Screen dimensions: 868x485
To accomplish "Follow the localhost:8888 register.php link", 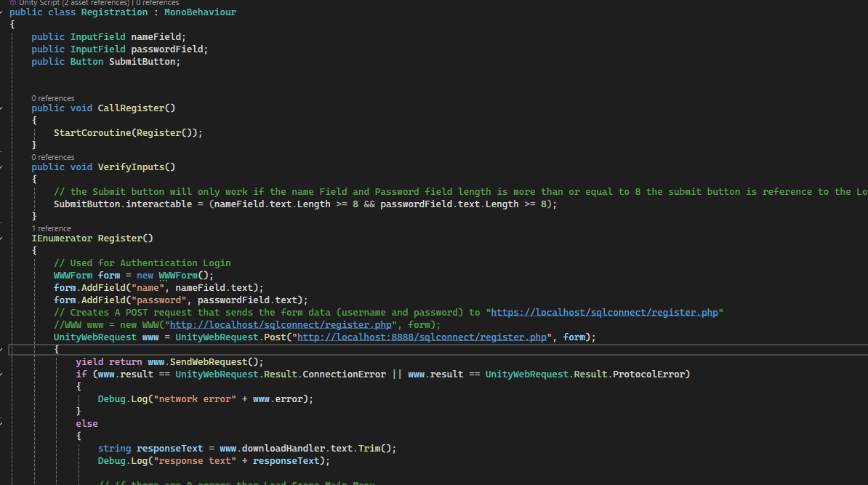I will coord(422,337).
